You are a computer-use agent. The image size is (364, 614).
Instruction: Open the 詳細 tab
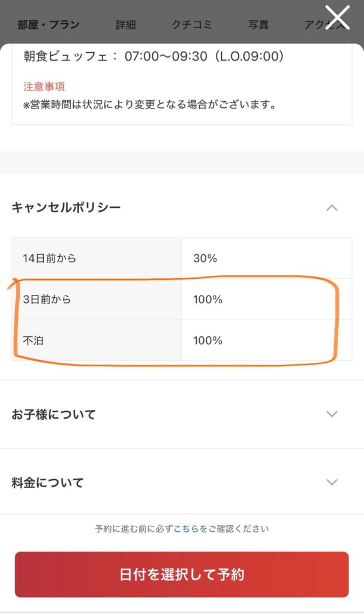pos(126,25)
